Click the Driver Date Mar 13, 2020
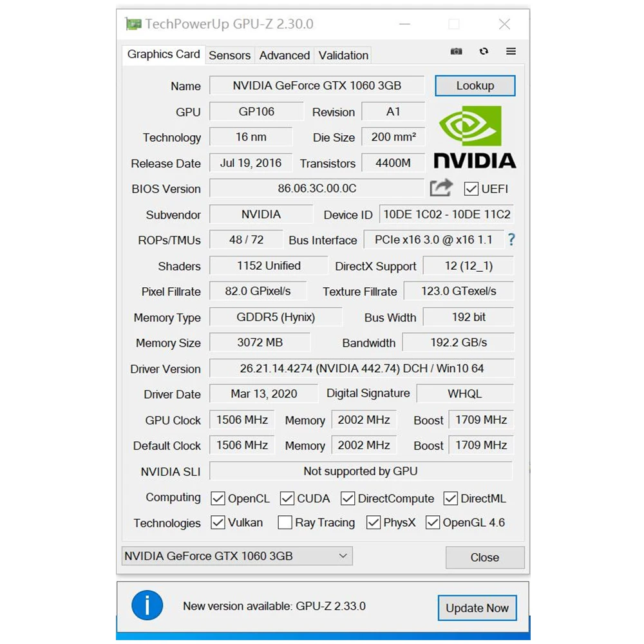 pyautogui.click(x=263, y=393)
